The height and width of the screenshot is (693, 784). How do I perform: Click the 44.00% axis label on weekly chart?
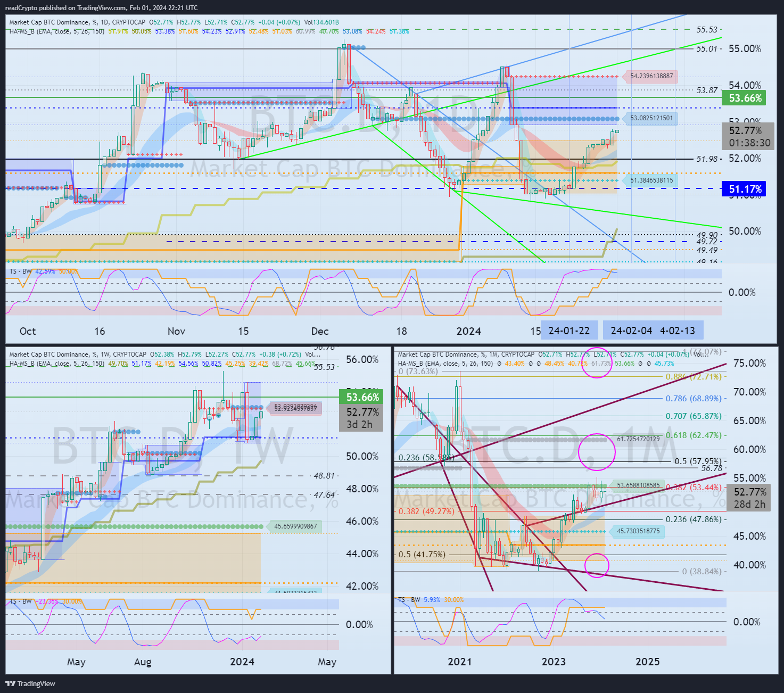362,554
